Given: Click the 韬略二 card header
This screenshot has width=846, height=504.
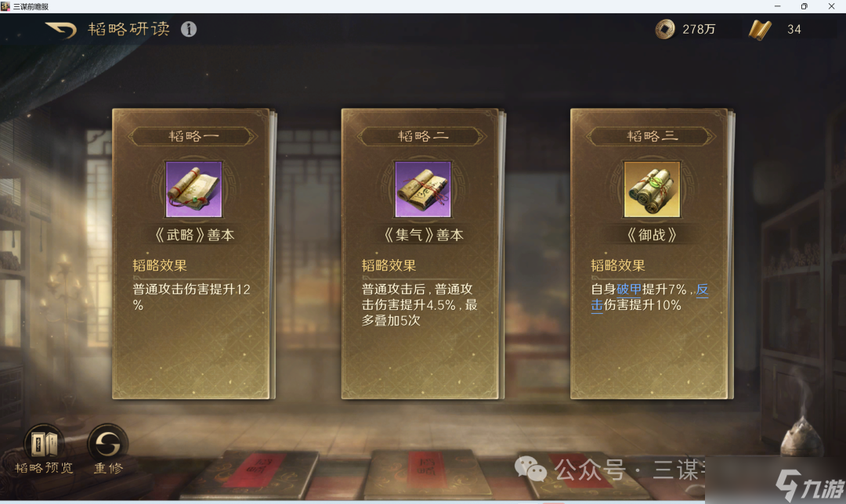Looking at the screenshot, I should pyautogui.click(x=422, y=136).
